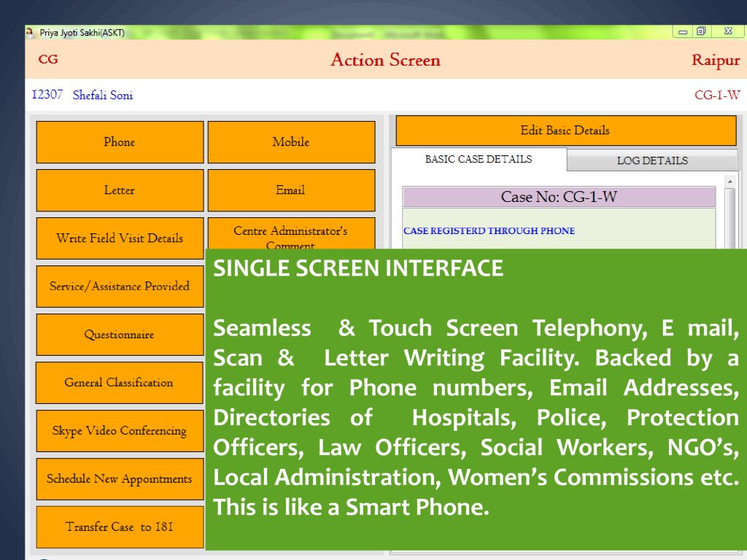Click Write Field Visit Details
747x560 pixels.
pos(120,238)
